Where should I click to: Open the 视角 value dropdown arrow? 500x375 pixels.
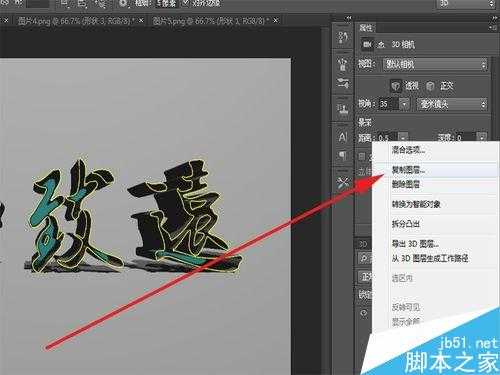(404, 104)
